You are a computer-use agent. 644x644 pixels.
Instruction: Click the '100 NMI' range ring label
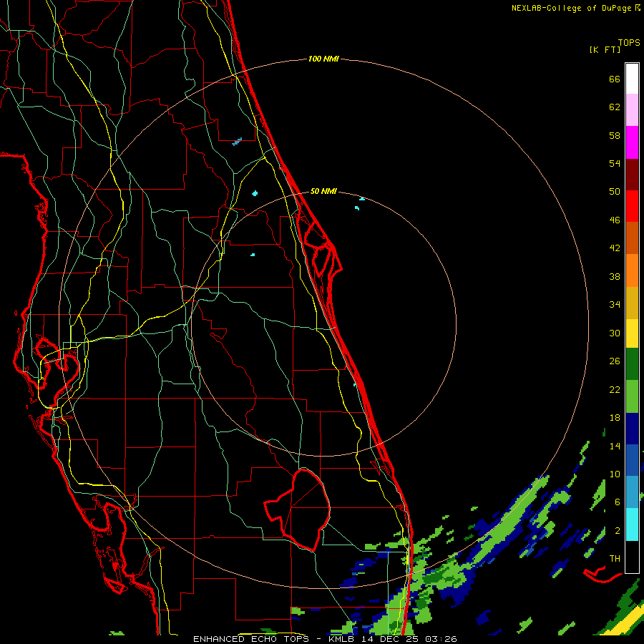coord(323,59)
